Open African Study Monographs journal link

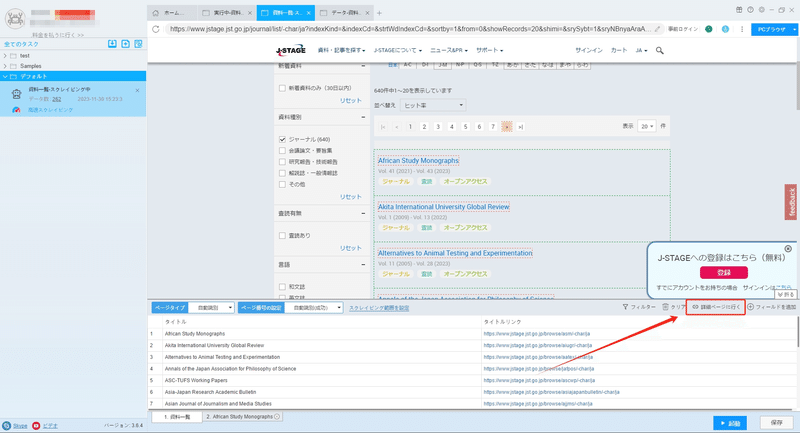[418, 161]
